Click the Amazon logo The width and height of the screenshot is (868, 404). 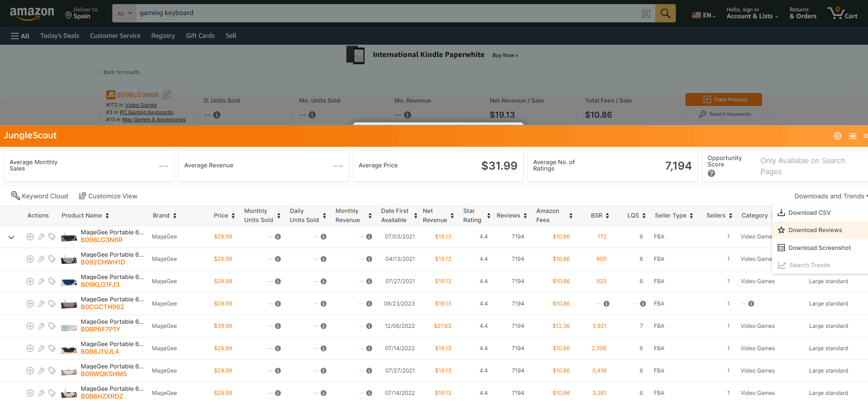pos(32,13)
